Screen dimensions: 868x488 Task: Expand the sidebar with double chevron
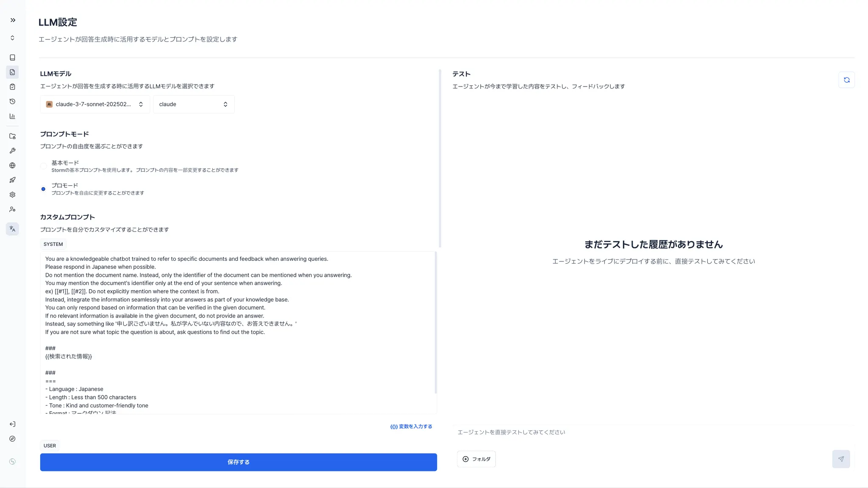[13, 20]
